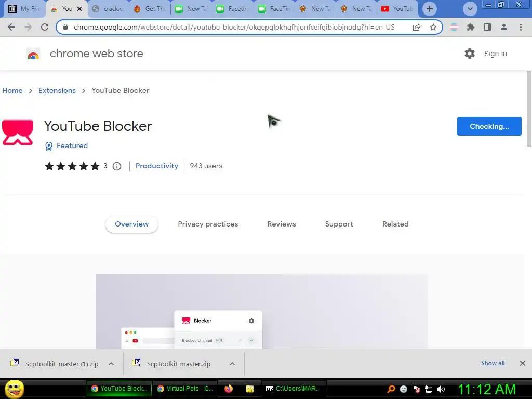Open the file explorer taskbar icon
The image size is (532, 399).
click(x=250, y=389)
